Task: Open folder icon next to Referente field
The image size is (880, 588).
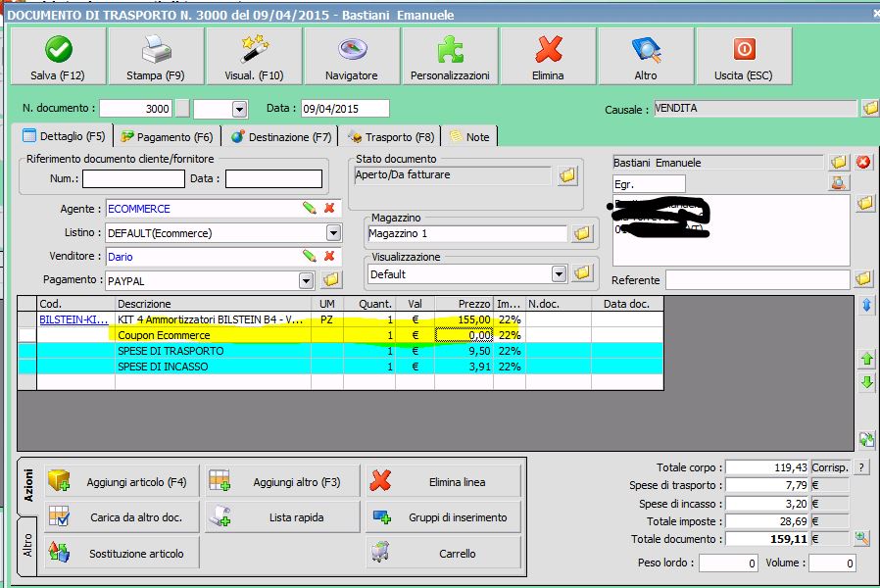Action: pyautogui.click(x=863, y=279)
